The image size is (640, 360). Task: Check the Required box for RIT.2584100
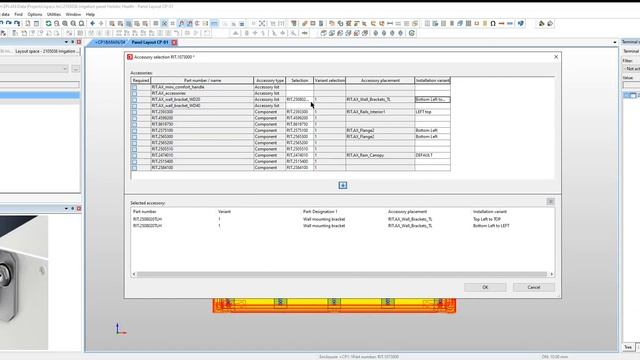coord(134,168)
